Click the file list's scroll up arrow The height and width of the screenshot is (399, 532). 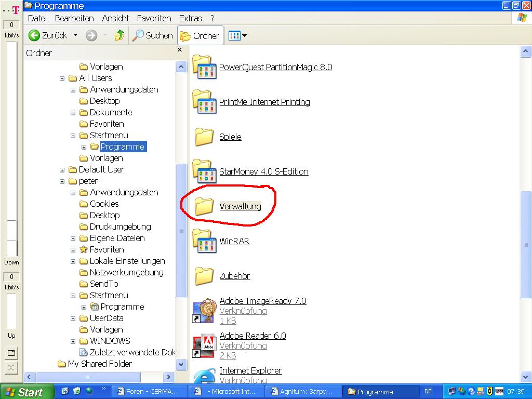click(525, 51)
